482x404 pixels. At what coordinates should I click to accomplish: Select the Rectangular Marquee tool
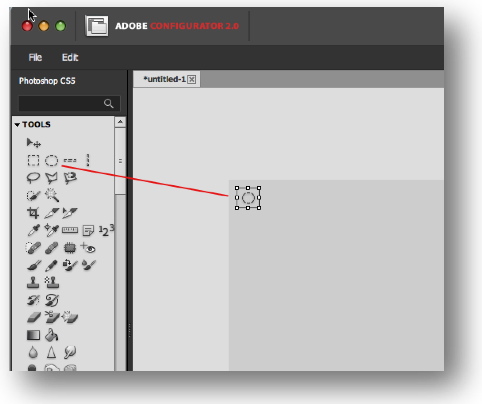pyautogui.click(x=33, y=160)
